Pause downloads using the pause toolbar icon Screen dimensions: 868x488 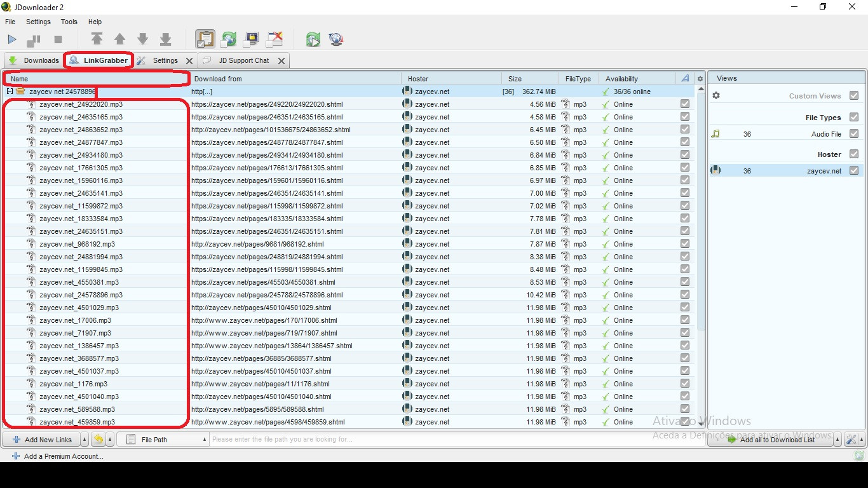point(34,39)
